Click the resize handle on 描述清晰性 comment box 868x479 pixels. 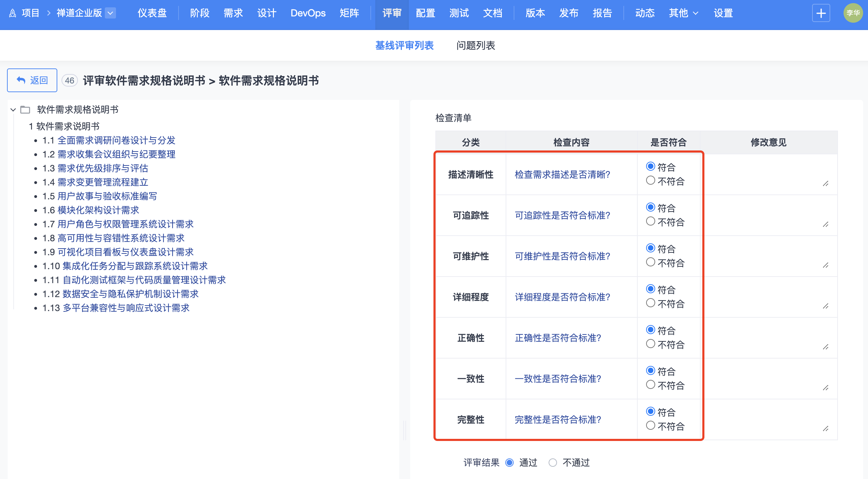[x=825, y=184]
